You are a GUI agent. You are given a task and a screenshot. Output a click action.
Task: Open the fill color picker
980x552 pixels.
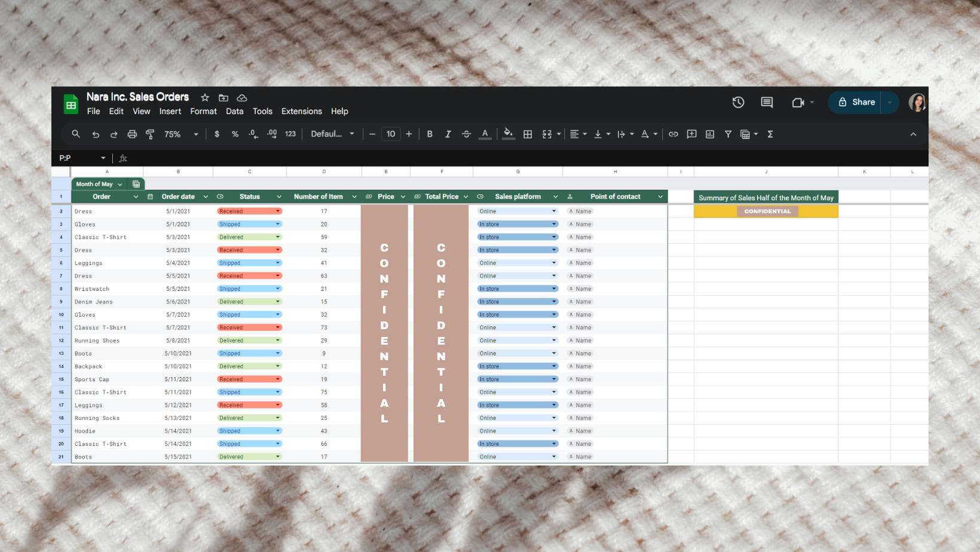pos(508,134)
